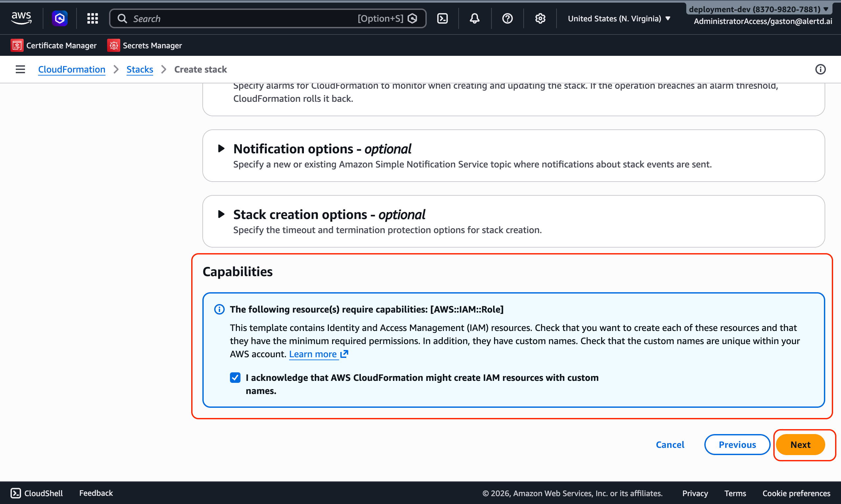
Task: Open the Privacy link
Action: point(695,493)
